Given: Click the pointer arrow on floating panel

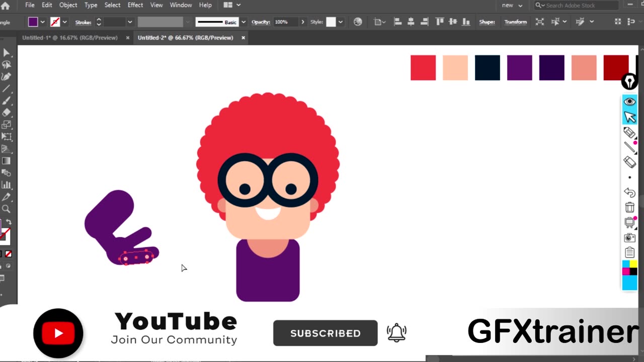Looking at the screenshot, I should pyautogui.click(x=629, y=117).
